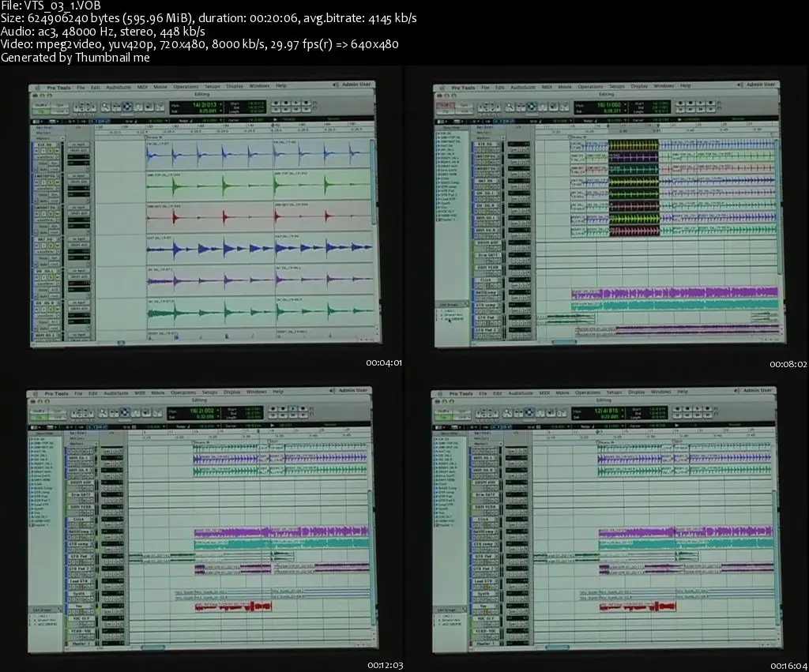Record-enable the KIK track in 00:04:01 frame
The image size is (809, 672).
click(36, 151)
